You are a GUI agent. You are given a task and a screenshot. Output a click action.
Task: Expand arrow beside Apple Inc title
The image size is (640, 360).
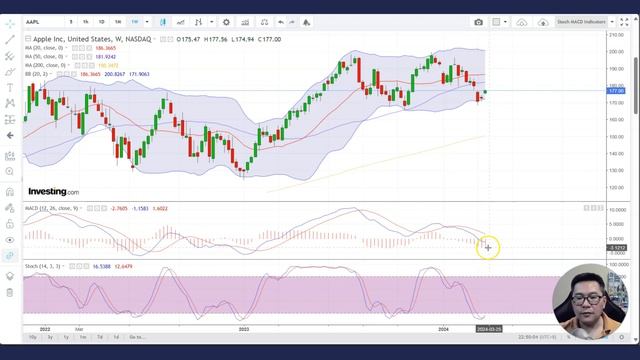155,40
